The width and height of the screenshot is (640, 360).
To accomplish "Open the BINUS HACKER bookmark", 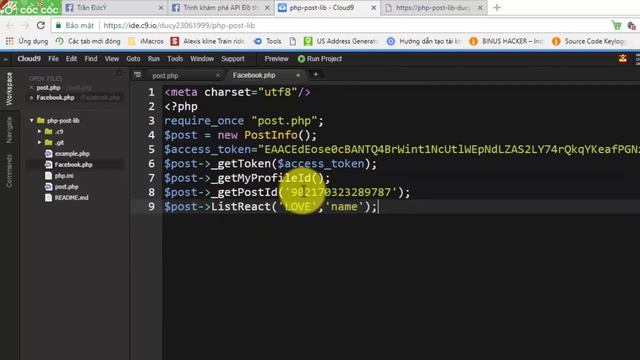I will click(x=506, y=41).
